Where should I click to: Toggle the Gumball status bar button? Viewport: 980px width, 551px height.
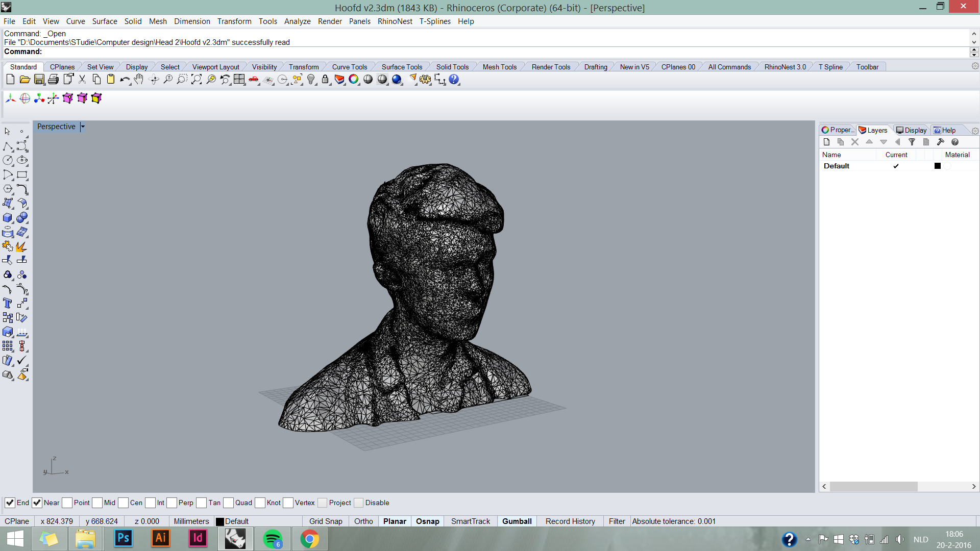[x=517, y=521]
